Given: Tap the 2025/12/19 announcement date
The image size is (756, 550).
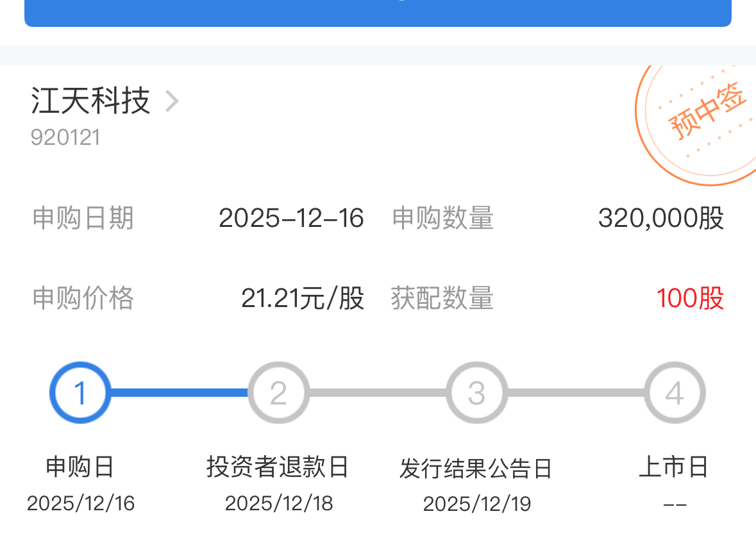Looking at the screenshot, I should 477,504.
